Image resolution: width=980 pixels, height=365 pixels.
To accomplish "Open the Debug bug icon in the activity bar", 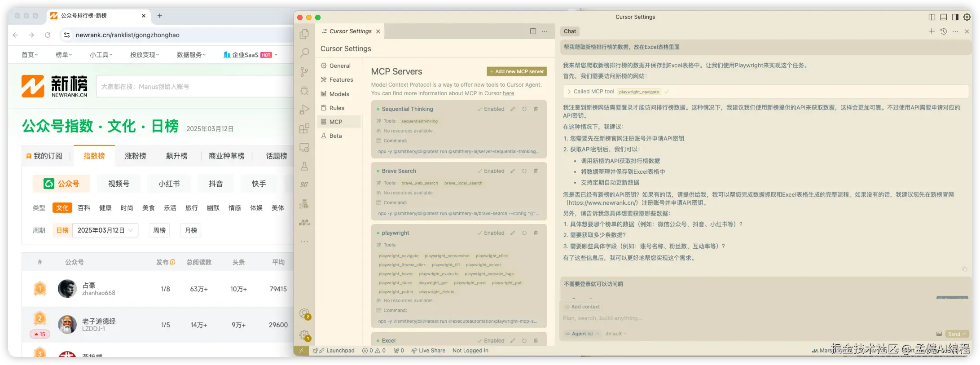I will point(304,90).
